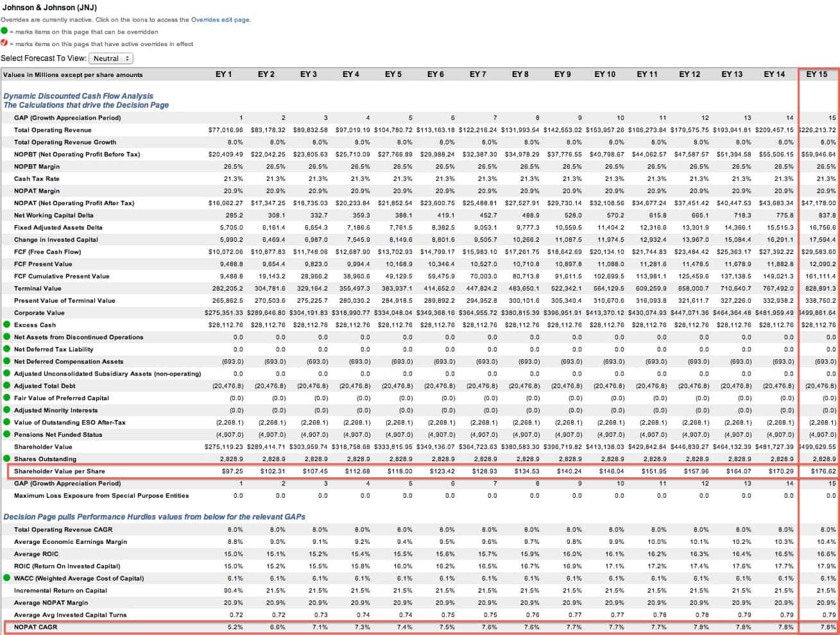Open the Select Forecast To View dropdown
The width and height of the screenshot is (840, 635).
(110, 58)
